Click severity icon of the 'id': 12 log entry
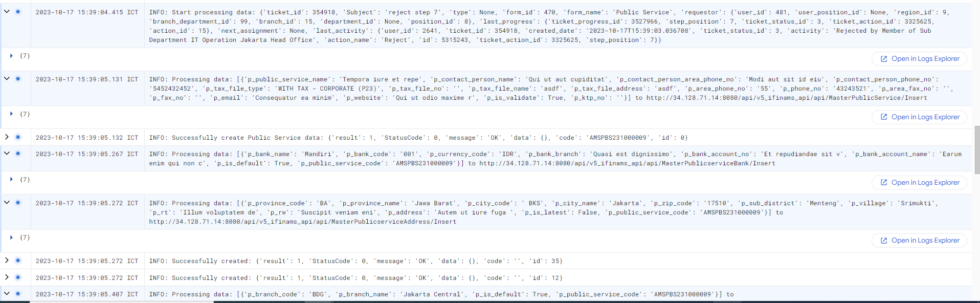 pos(18,277)
